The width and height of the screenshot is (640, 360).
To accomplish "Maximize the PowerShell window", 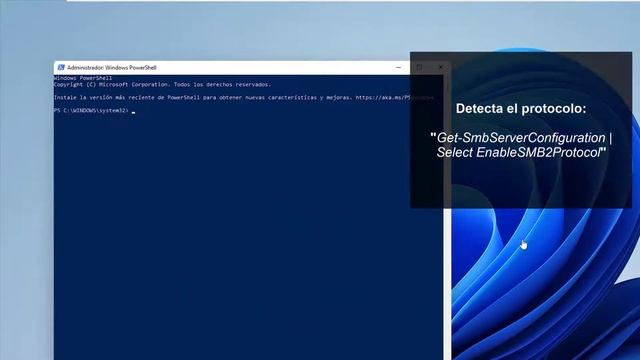I will (x=419, y=67).
